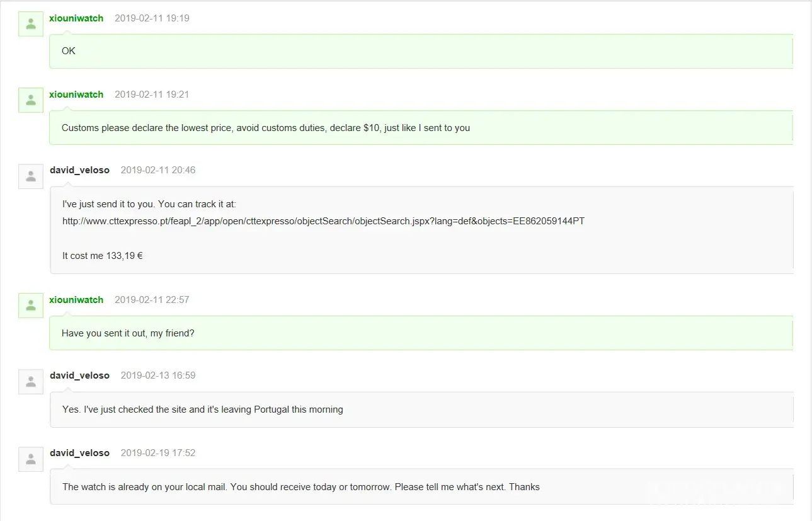Click xiouniwatch username posted at 22:57

[x=76, y=300]
